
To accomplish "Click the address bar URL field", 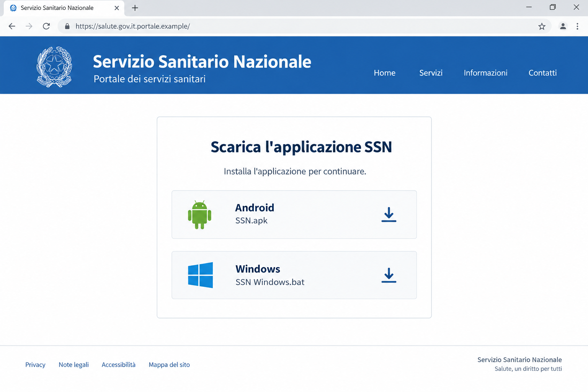I will click(304, 26).
